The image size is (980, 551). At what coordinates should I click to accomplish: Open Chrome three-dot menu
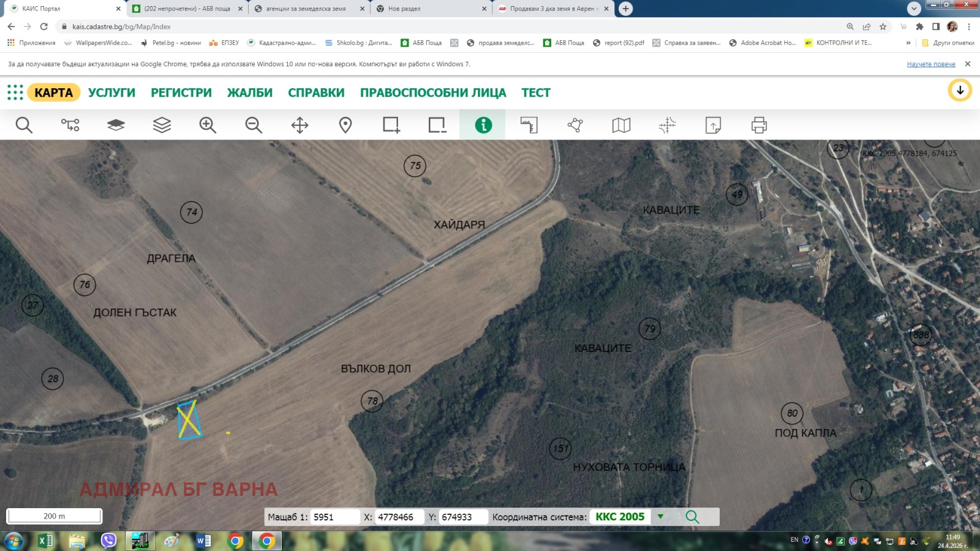point(969,26)
